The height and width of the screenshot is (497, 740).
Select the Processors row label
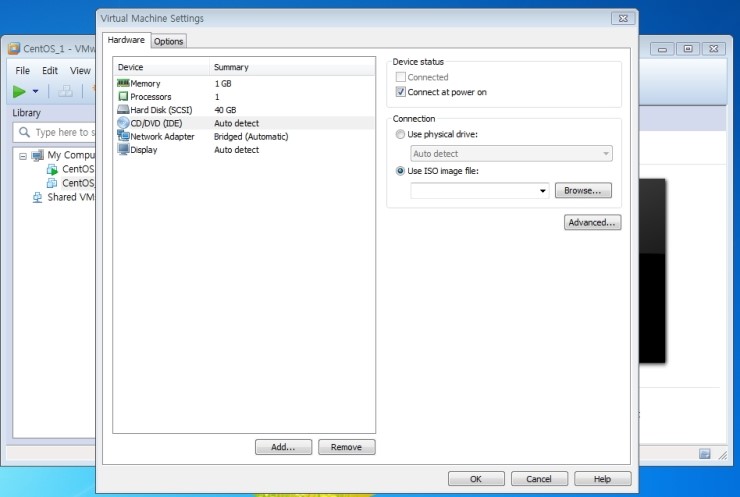151,97
